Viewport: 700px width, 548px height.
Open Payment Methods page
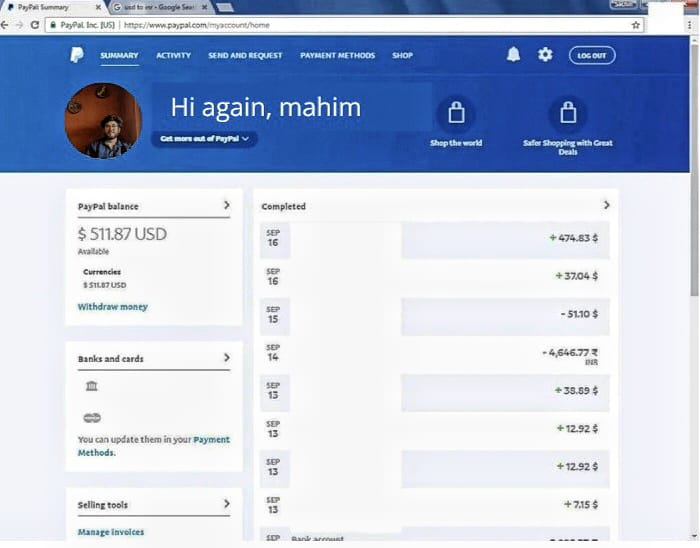pos(338,55)
